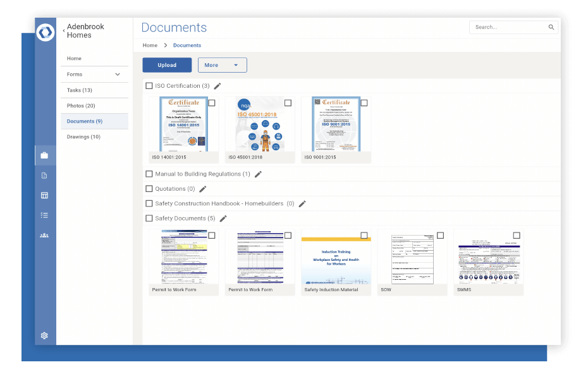Image resolution: width=588 pixels, height=379 pixels.
Task: Rename Quotations using its pencil icon
Action: [x=203, y=188]
